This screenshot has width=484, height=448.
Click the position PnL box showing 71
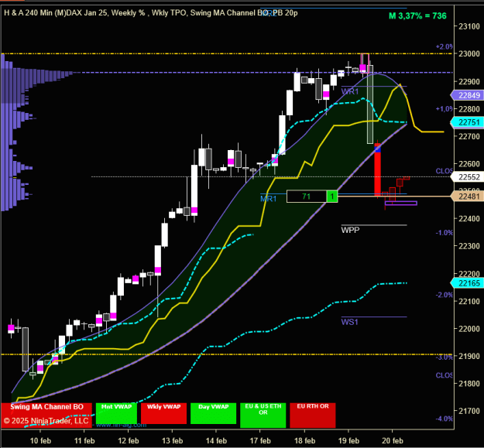click(307, 197)
